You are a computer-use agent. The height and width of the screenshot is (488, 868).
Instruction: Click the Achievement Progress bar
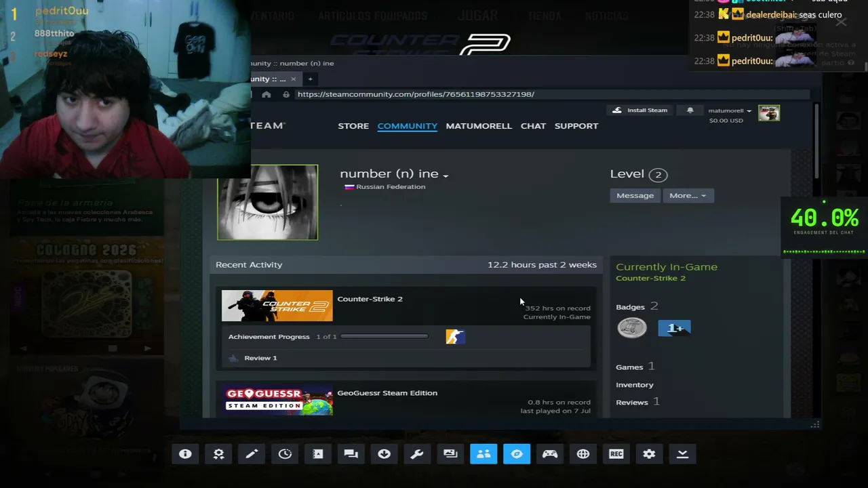(384, 337)
